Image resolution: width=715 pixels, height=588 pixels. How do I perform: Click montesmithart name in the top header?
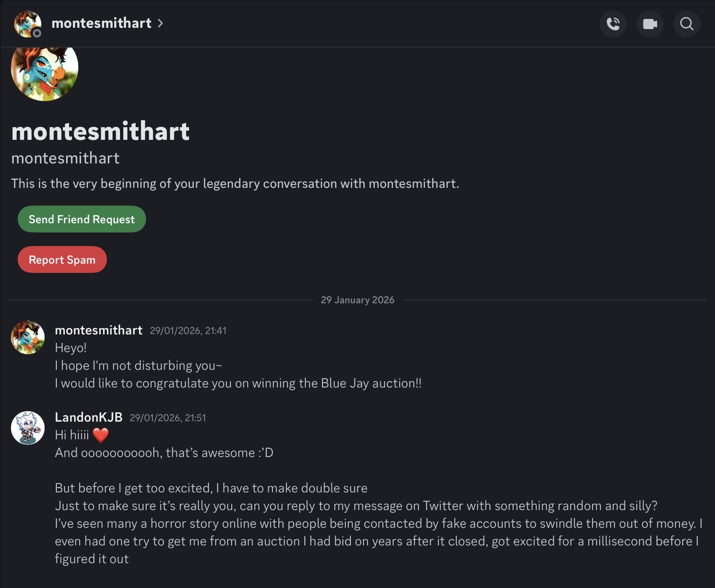point(101,23)
